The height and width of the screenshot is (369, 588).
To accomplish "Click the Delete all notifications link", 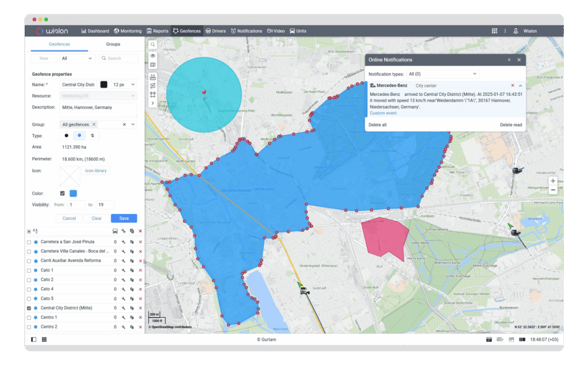I will (x=377, y=125).
